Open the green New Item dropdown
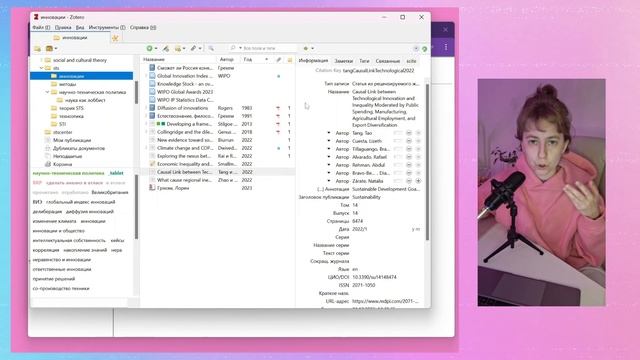This screenshot has width=640, height=360. coord(151,49)
